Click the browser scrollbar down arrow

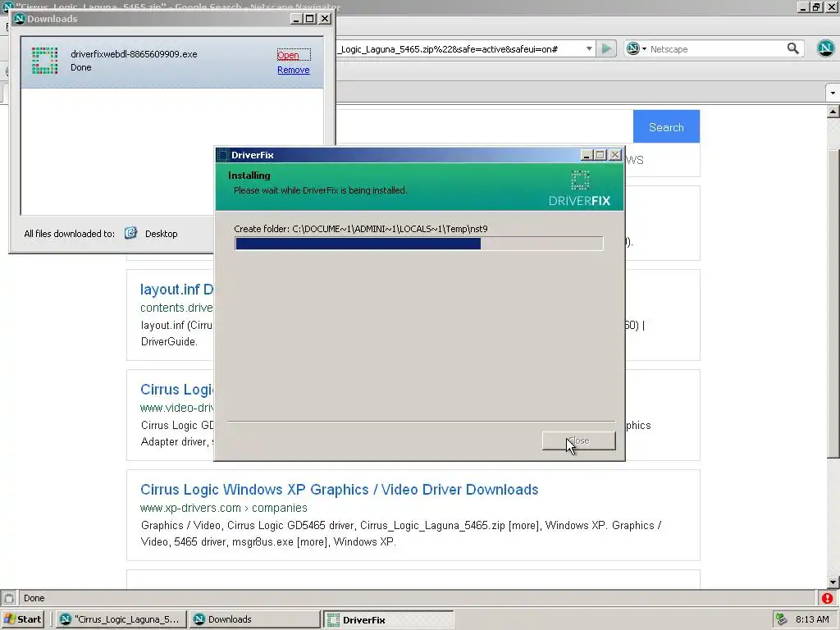pyautogui.click(x=833, y=582)
